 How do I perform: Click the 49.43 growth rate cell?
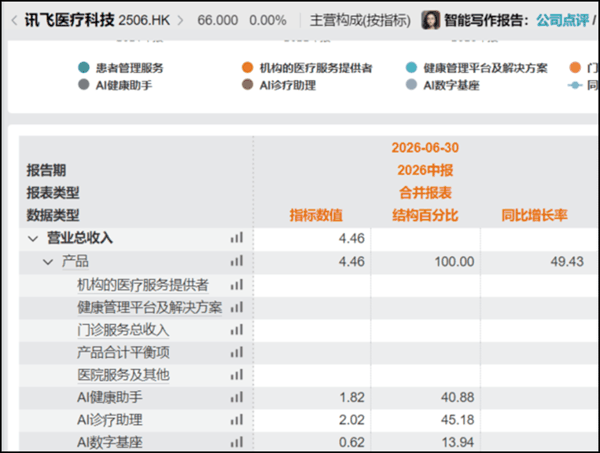click(x=567, y=262)
